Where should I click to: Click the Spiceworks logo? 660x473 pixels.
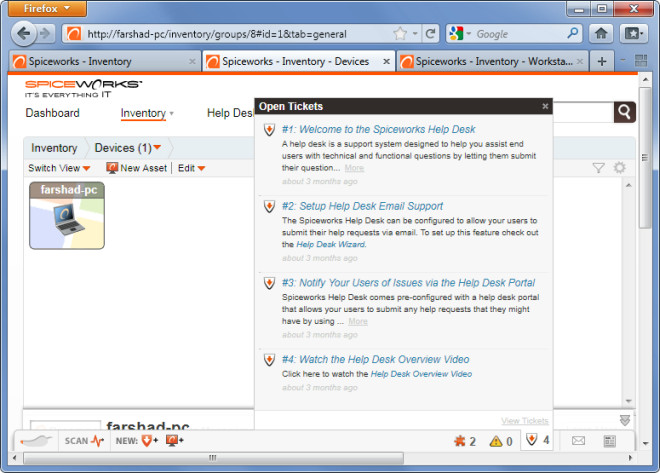(83, 88)
